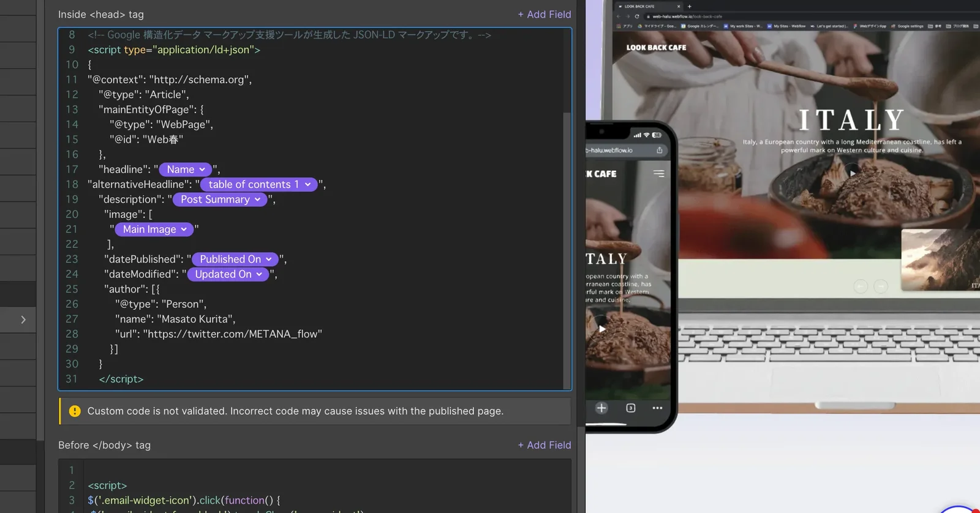
Task: Click the yellow warning icon in validation notice
Action: [75, 411]
